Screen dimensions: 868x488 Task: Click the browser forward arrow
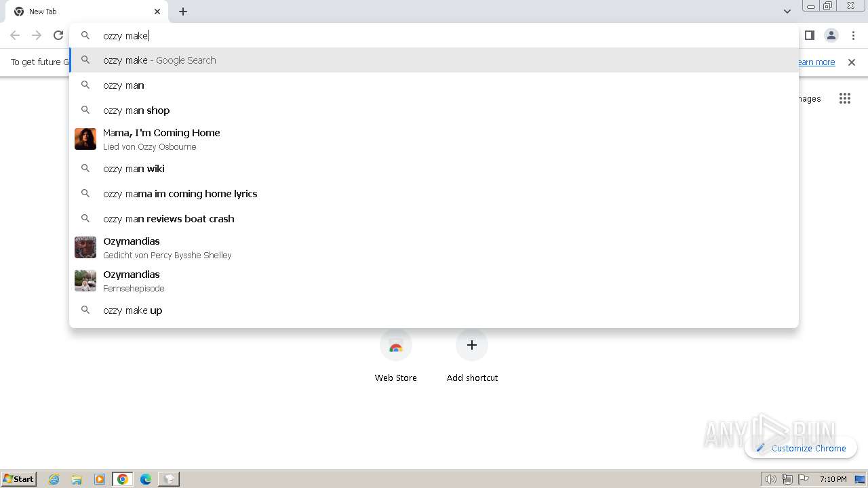point(37,35)
